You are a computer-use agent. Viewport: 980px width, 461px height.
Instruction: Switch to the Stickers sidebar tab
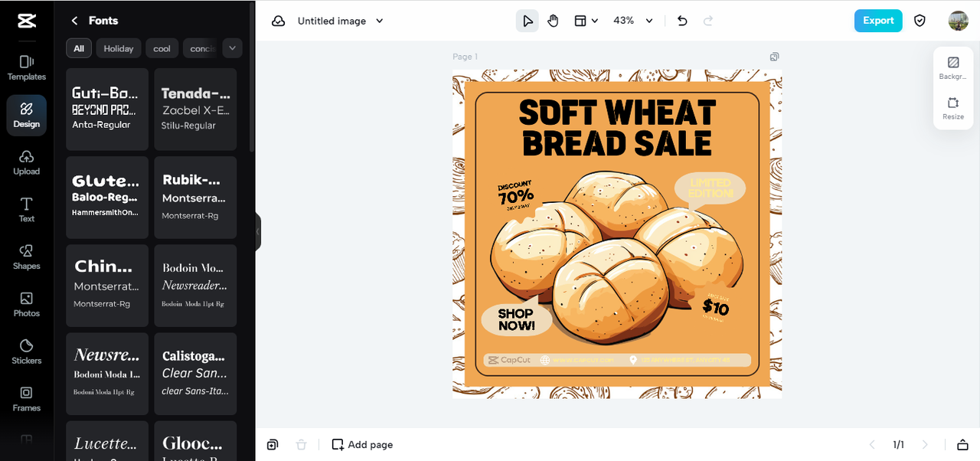tap(27, 351)
